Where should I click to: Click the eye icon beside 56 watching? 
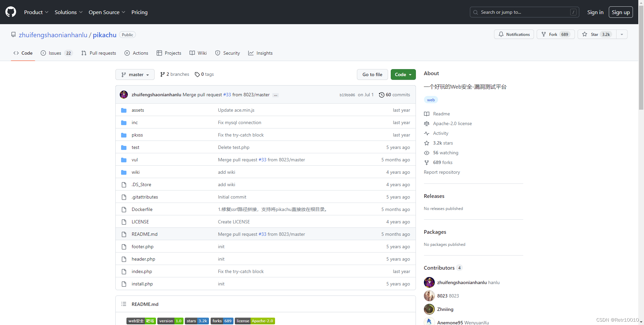coord(427,153)
